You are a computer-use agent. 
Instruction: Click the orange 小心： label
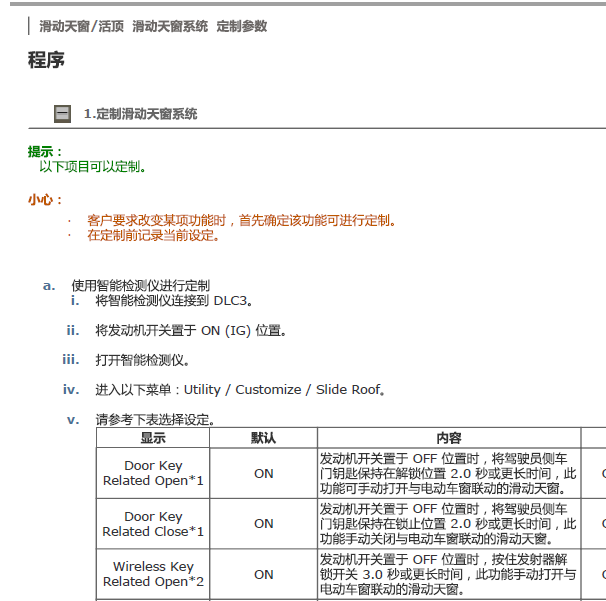(45, 200)
